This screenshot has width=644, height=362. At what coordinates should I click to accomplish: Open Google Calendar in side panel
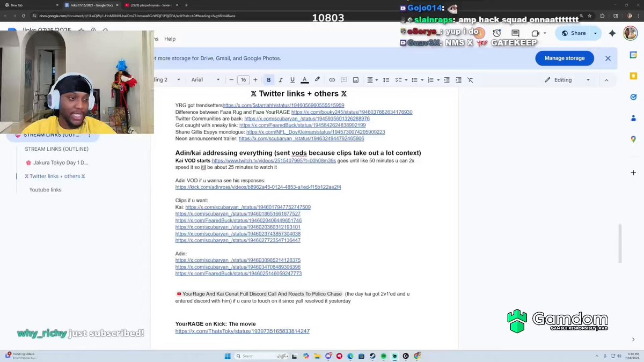[633, 55]
